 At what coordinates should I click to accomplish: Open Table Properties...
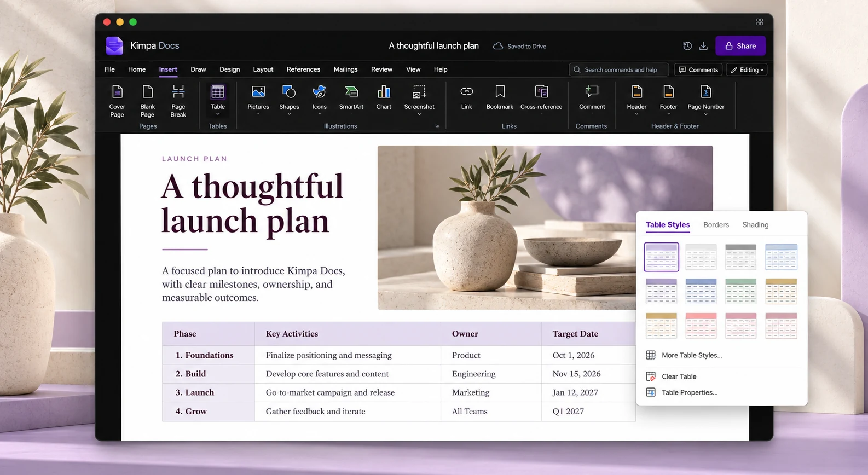pyautogui.click(x=690, y=392)
